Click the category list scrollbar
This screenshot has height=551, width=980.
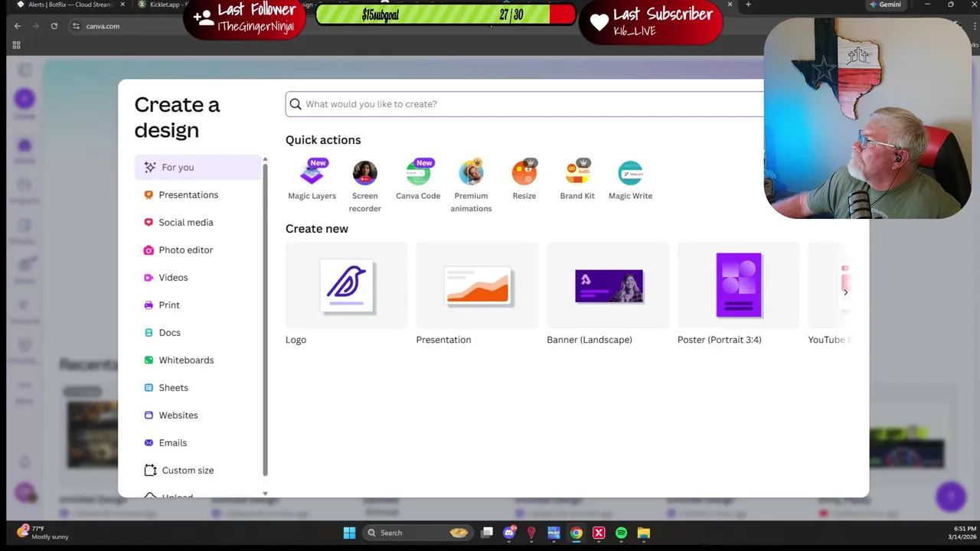[x=265, y=319]
